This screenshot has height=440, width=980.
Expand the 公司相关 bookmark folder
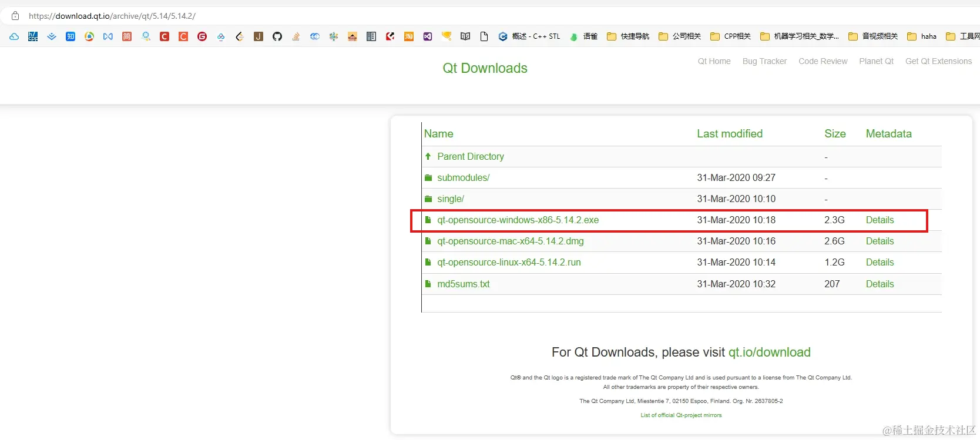[680, 36]
